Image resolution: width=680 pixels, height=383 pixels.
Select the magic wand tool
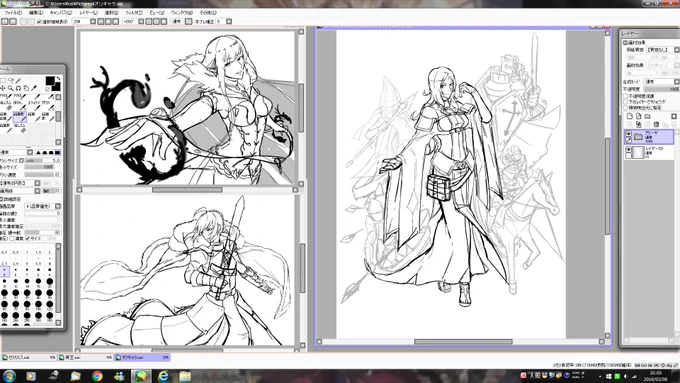point(18,81)
